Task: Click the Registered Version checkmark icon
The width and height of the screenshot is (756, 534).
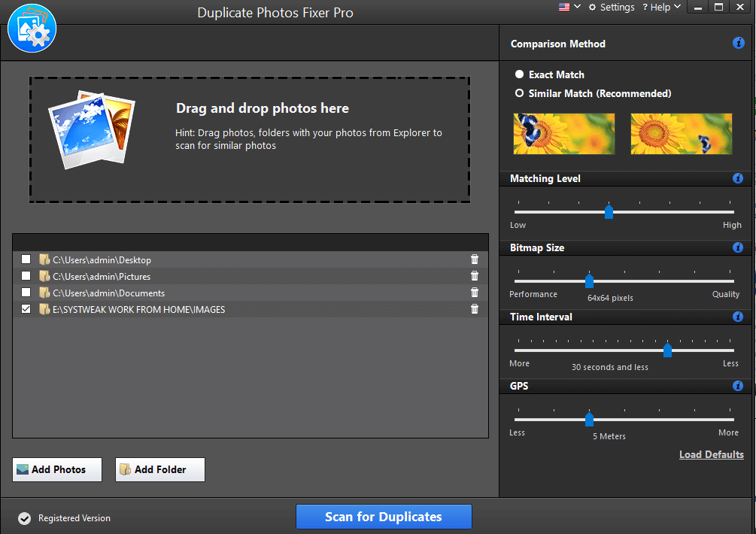Action: coord(25,518)
